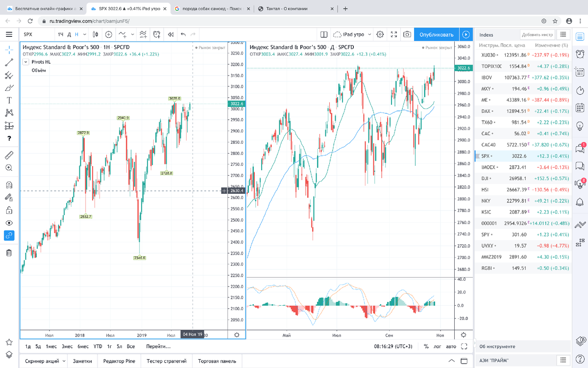Toggle magnet mode for drawings
The image size is (588, 368).
[9, 185]
